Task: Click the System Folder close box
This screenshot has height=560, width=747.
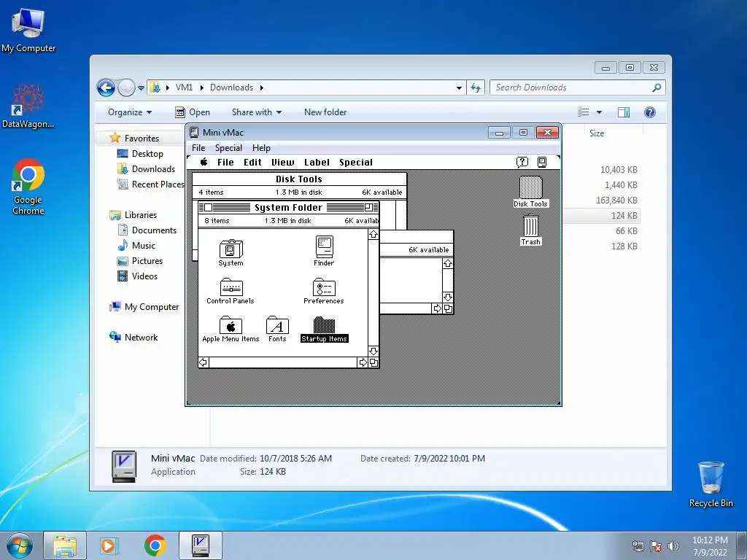Action: [x=208, y=207]
